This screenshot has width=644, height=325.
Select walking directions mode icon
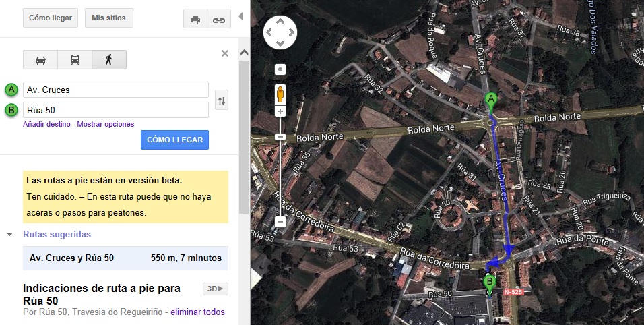point(109,60)
